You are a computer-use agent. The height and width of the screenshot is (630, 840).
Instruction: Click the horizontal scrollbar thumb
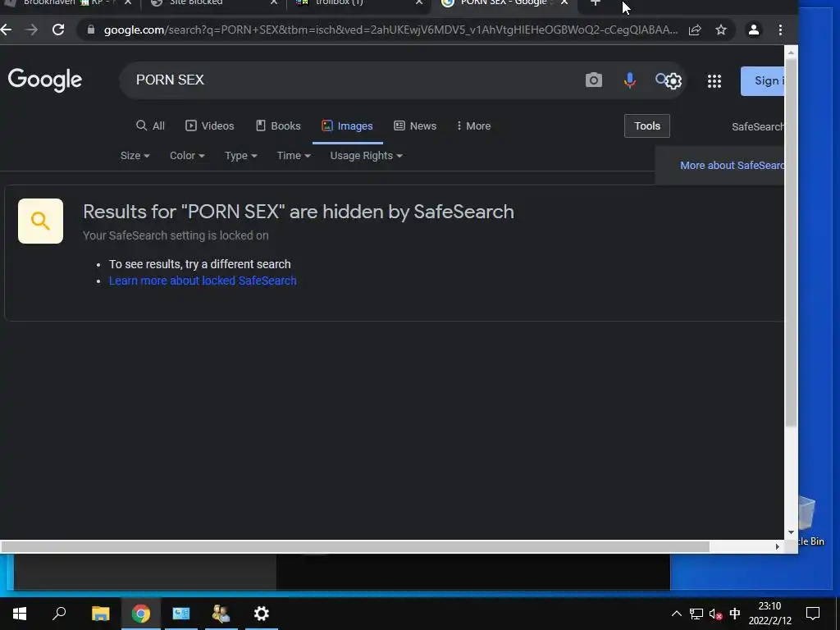pyautogui.click(x=355, y=546)
